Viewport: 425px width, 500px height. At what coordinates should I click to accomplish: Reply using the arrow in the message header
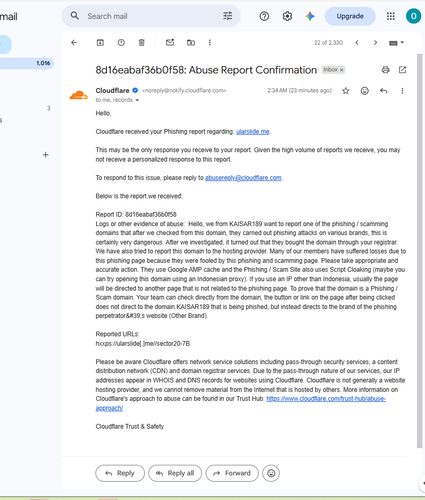(384, 91)
